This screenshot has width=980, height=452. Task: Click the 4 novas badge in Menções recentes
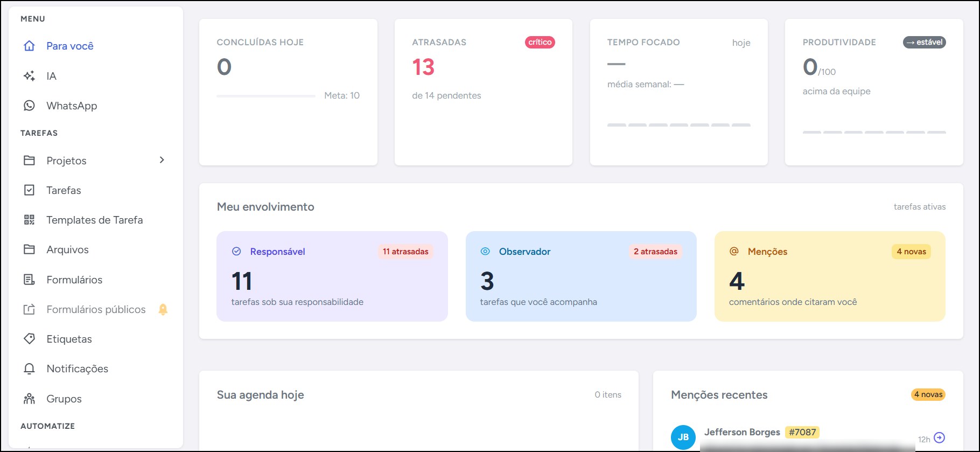(928, 394)
